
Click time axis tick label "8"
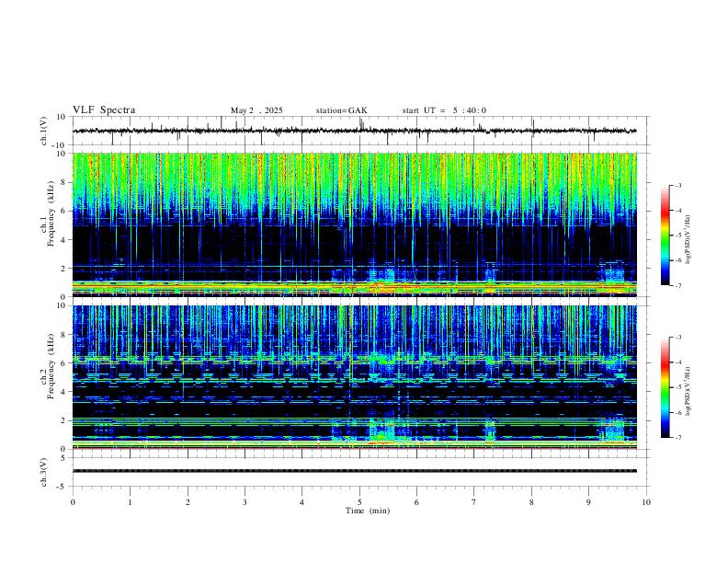[531, 502]
